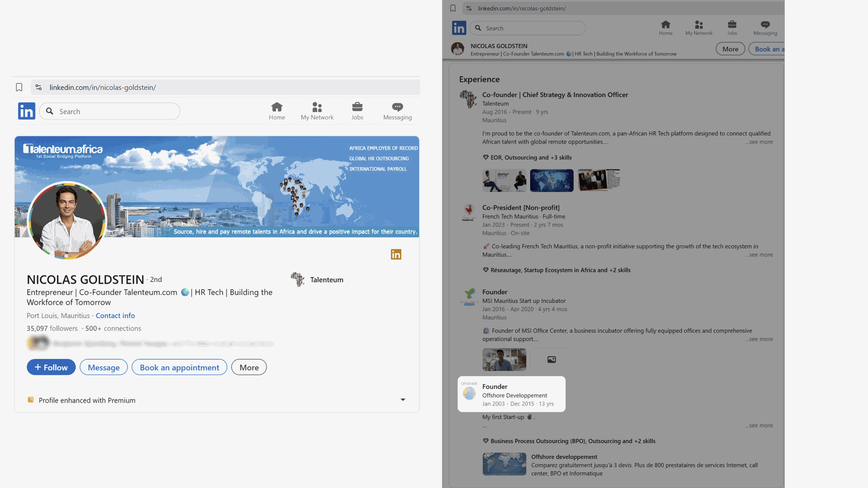This screenshot has width=868, height=488.
Task: Open the MSI incubator video thumbnail
Action: point(504,360)
